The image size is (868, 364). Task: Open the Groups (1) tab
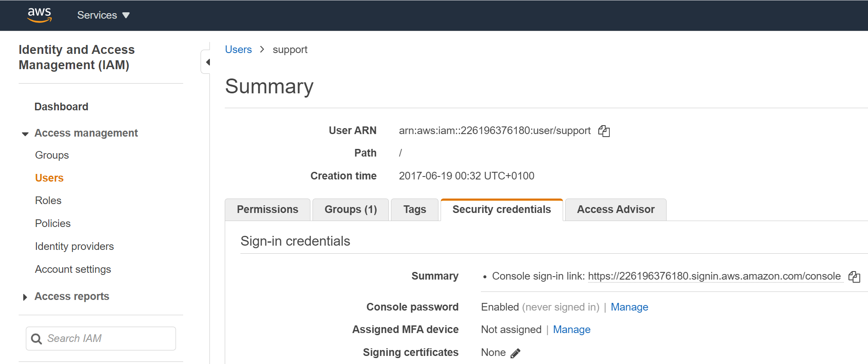pos(350,210)
